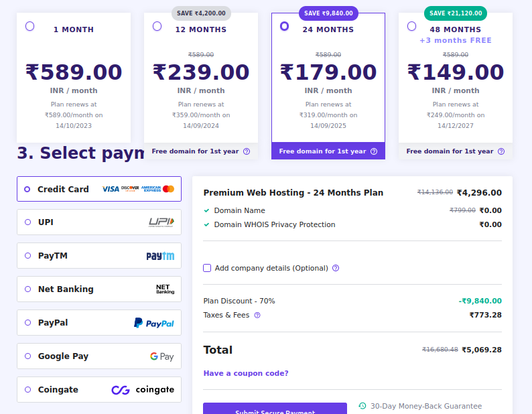Select the 48 months plan radio button

click(x=411, y=26)
